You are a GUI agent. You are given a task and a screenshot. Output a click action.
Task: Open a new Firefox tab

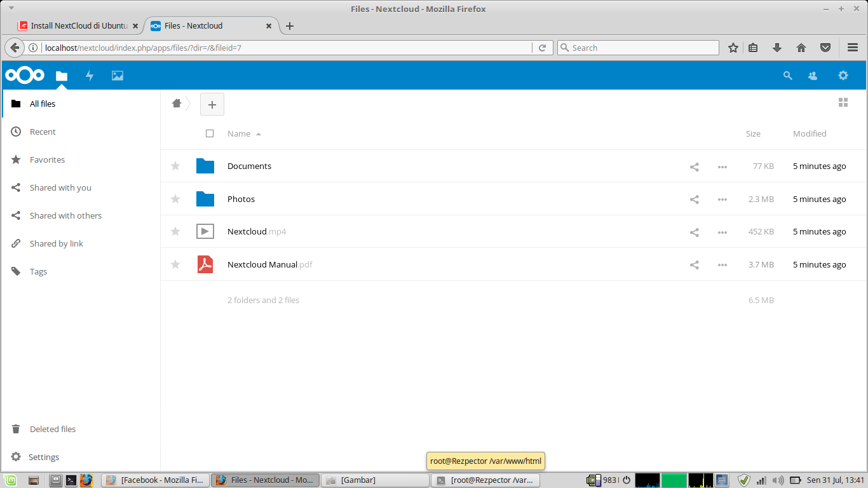click(x=290, y=26)
